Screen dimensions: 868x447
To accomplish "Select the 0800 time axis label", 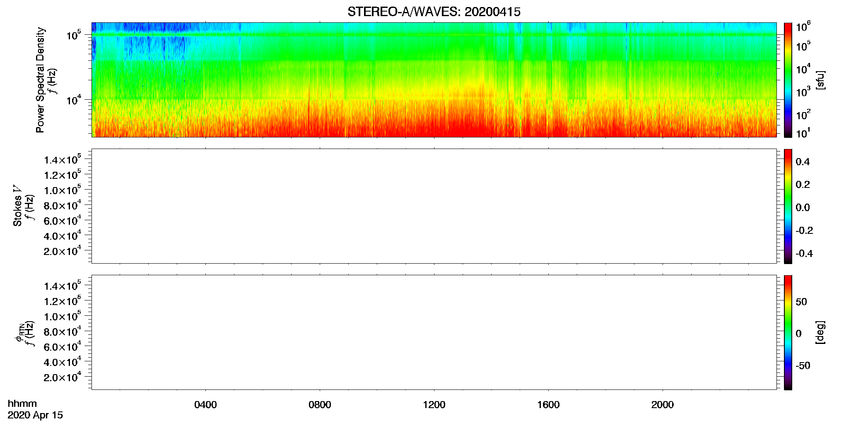I will [320, 405].
